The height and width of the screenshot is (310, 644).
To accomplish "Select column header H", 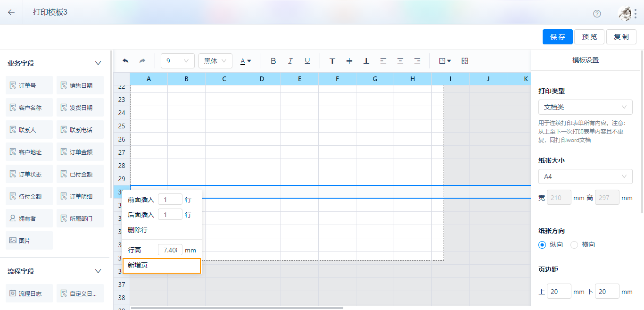I will (413, 79).
